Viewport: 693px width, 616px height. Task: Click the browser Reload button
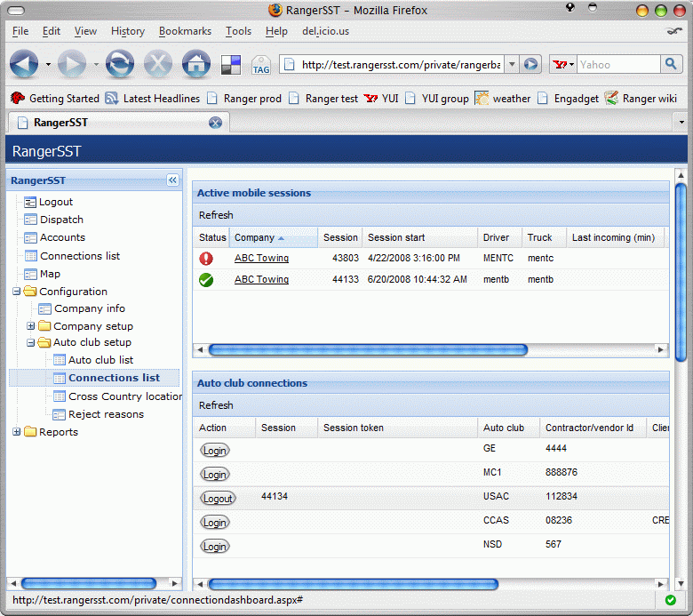119,64
